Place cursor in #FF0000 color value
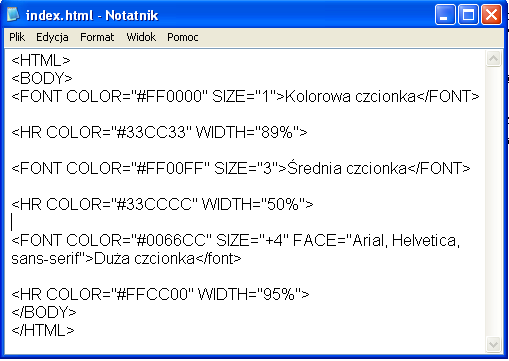The image size is (509, 361). 169,97
